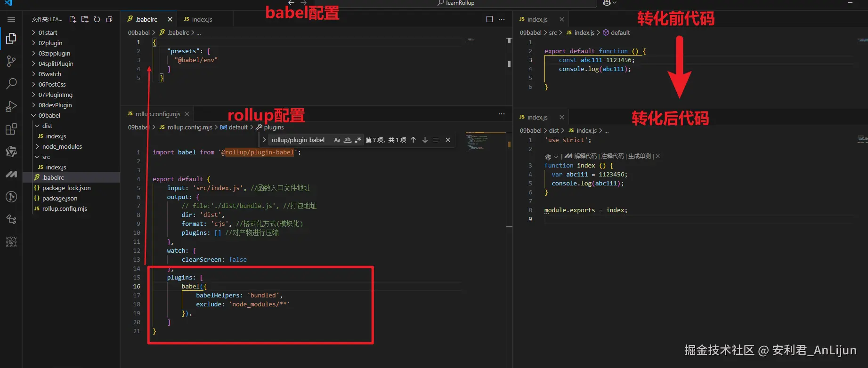This screenshot has width=868, height=368.
Task: Refresh the explorer file tree
Action: click(97, 19)
